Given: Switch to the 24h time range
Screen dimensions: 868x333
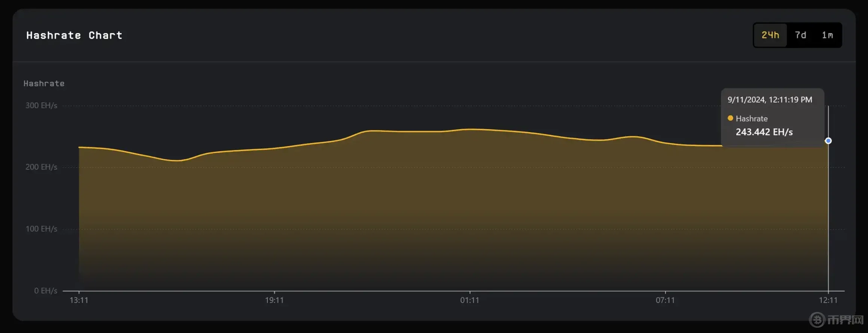Looking at the screenshot, I should click(770, 35).
